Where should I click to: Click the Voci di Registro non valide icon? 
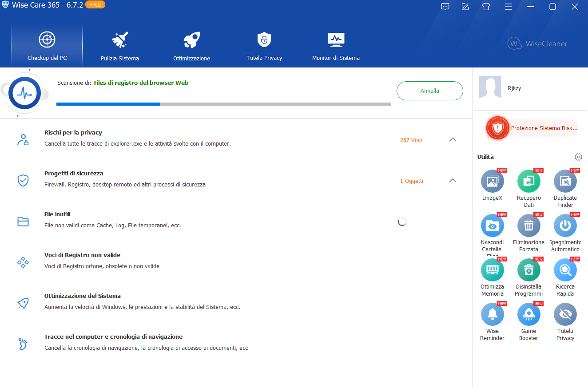click(x=23, y=262)
